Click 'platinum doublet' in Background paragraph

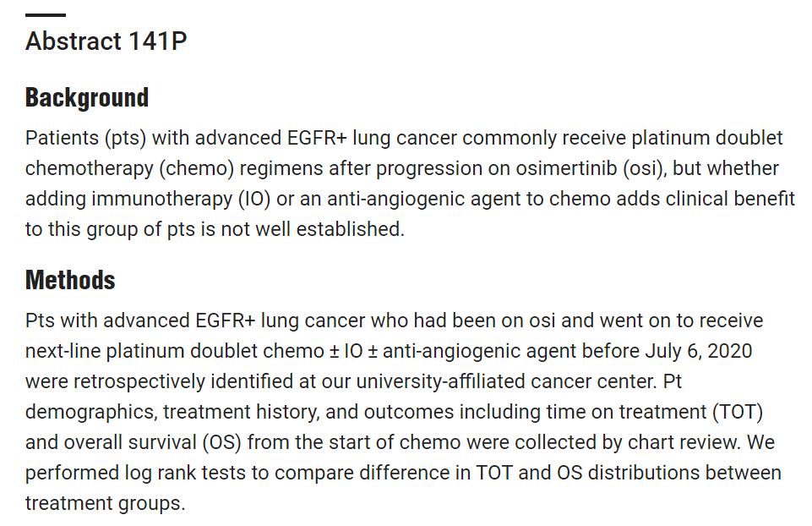(x=707, y=139)
